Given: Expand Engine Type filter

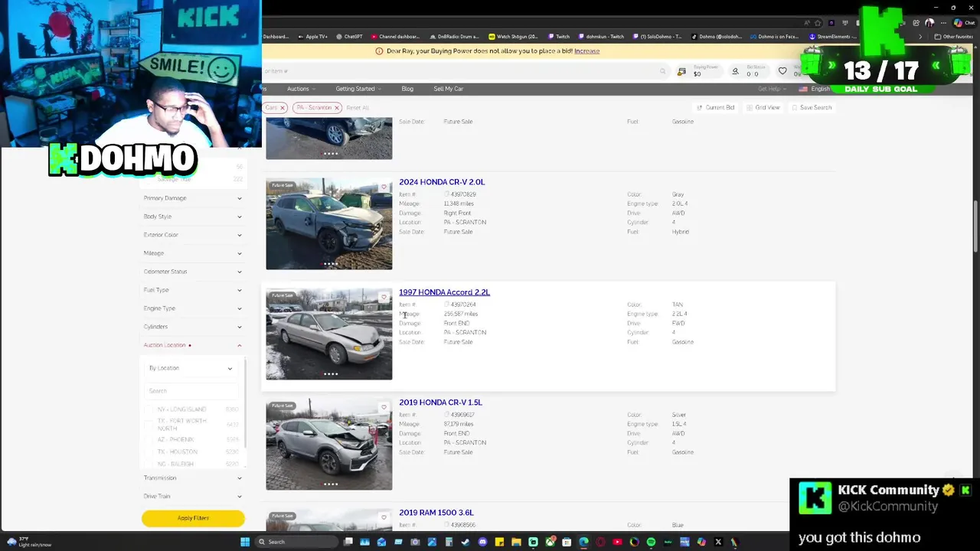Looking at the screenshot, I should [x=192, y=308].
